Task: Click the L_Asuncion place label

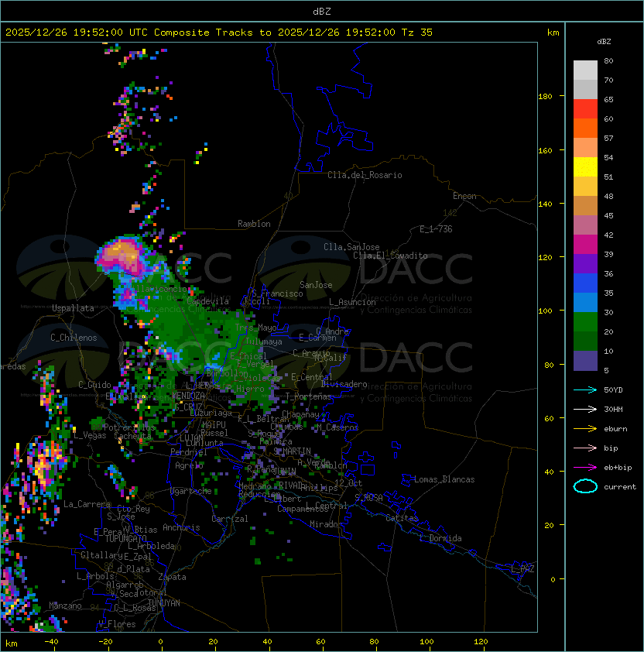Action: pyautogui.click(x=352, y=302)
